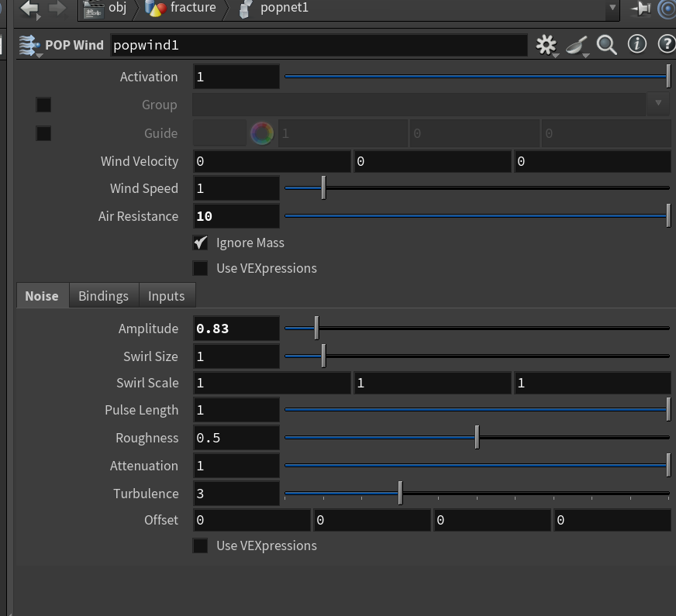This screenshot has height=616, width=676.
Task: Click the obj clapperboard path icon
Action: (94, 9)
